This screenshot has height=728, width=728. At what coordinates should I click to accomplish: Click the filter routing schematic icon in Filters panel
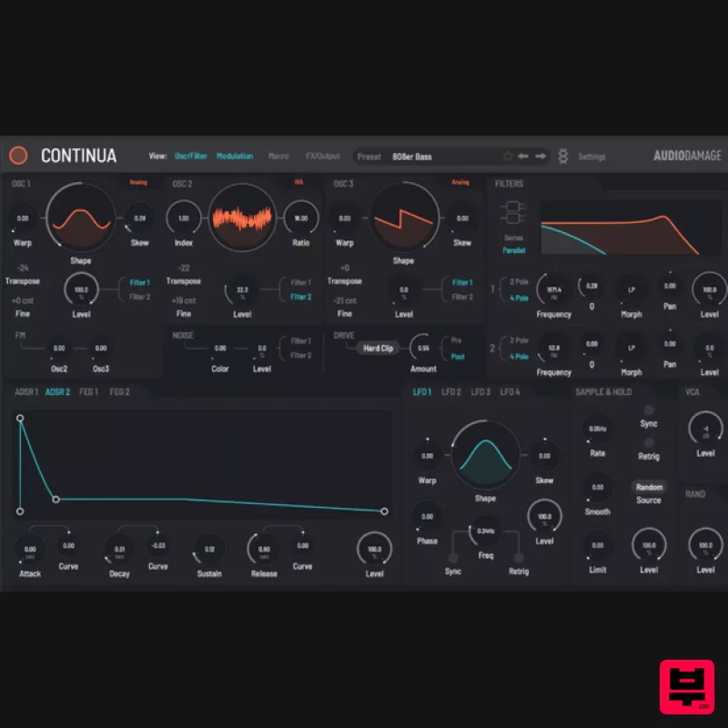[512, 211]
